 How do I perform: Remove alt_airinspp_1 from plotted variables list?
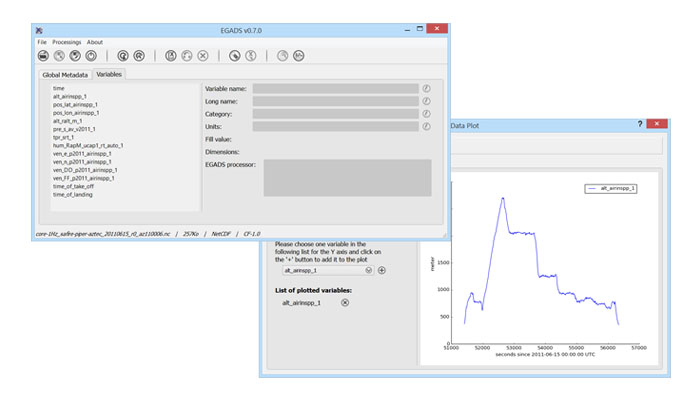point(345,302)
